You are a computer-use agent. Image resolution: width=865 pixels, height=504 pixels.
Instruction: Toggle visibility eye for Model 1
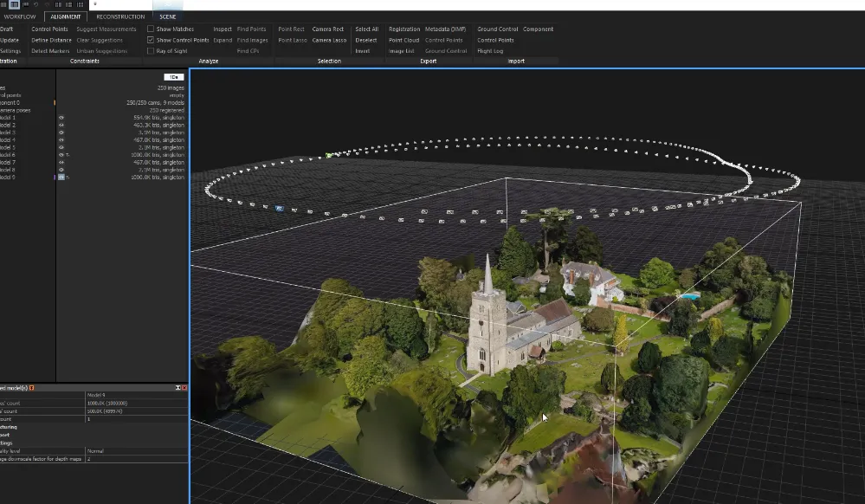(x=61, y=117)
